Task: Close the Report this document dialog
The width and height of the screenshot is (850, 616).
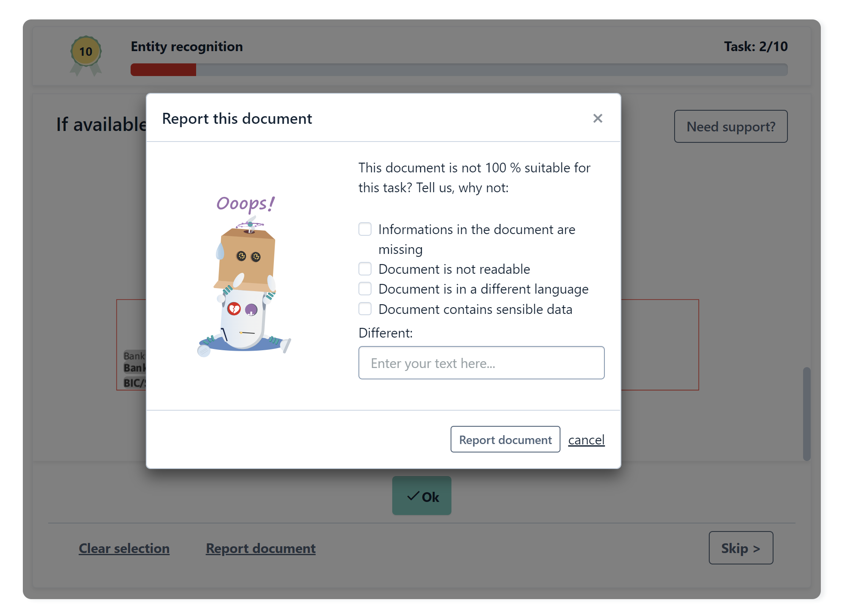Action: pyautogui.click(x=598, y=119)
